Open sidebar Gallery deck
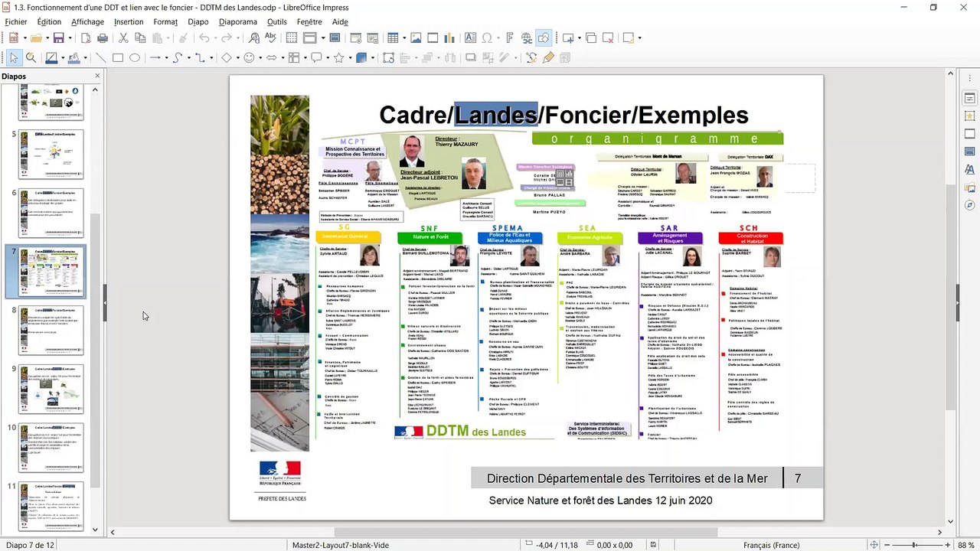 969,187
